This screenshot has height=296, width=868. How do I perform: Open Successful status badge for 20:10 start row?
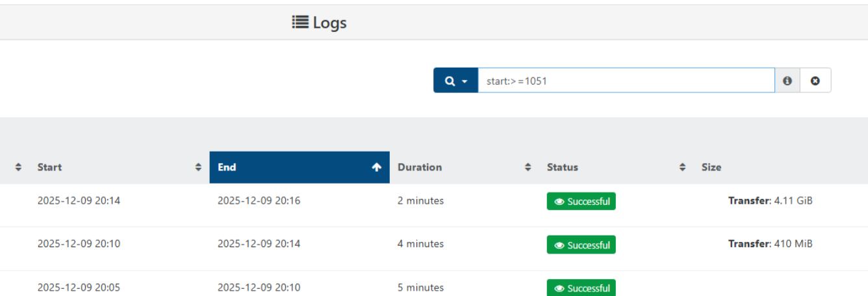point(581,245)
